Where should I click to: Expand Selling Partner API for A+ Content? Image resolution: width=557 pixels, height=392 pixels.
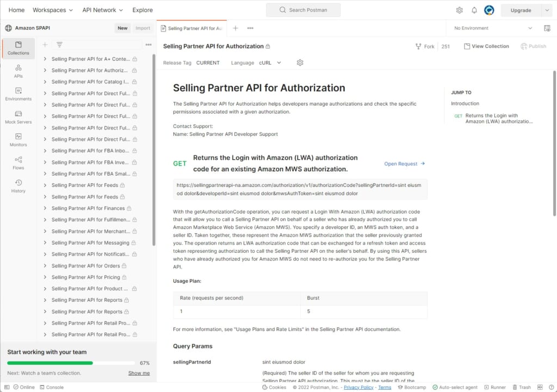coord(45,59)
